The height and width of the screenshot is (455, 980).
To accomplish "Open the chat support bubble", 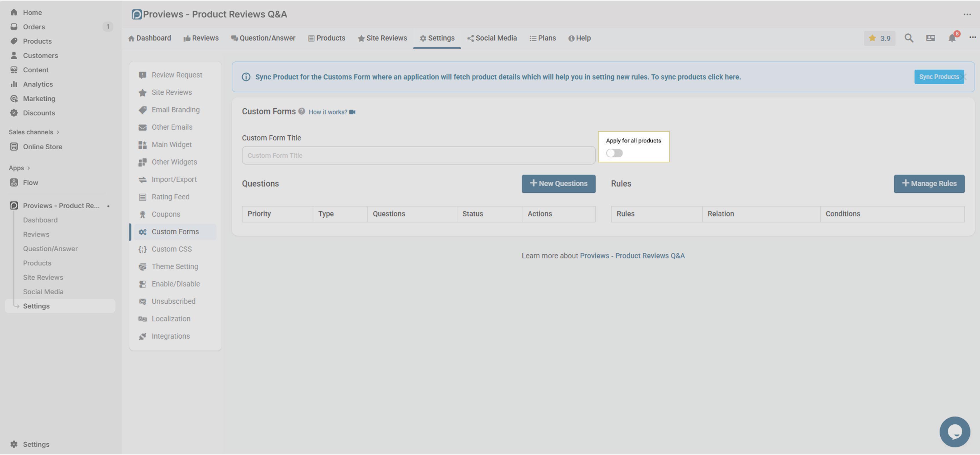I will [x=955, y=432].
